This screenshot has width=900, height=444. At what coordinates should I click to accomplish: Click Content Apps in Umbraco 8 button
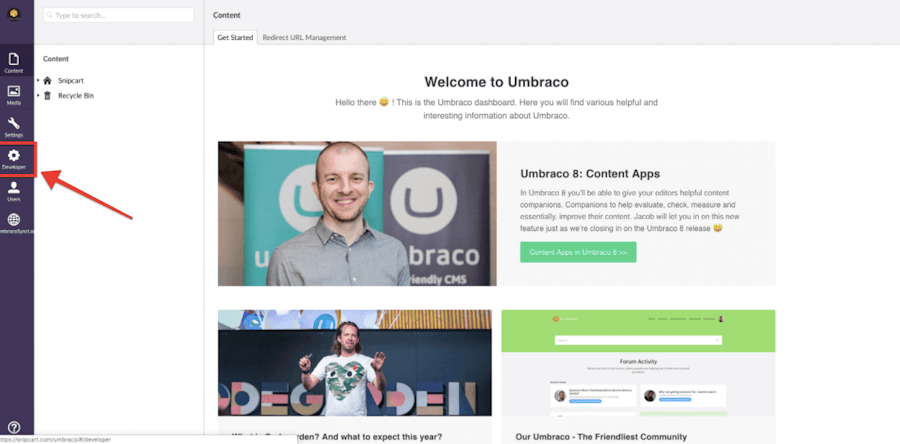point(578,252)
